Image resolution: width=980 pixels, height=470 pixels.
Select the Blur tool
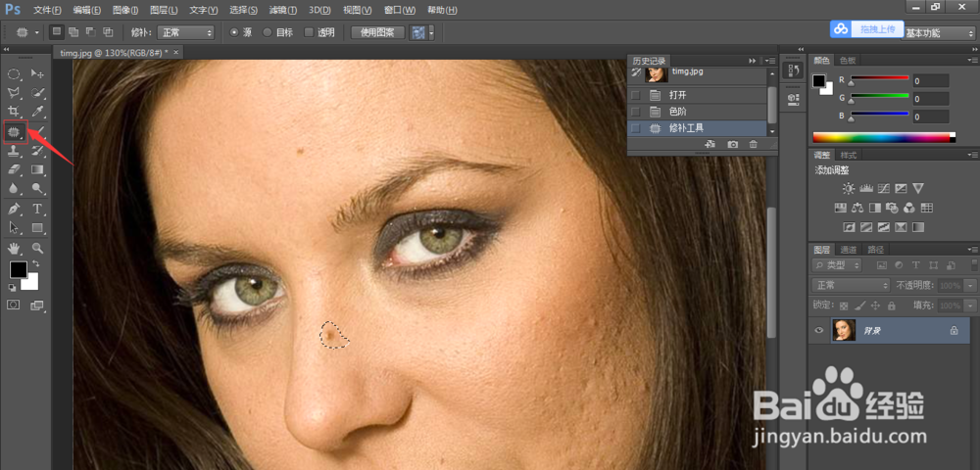(14, 188)
